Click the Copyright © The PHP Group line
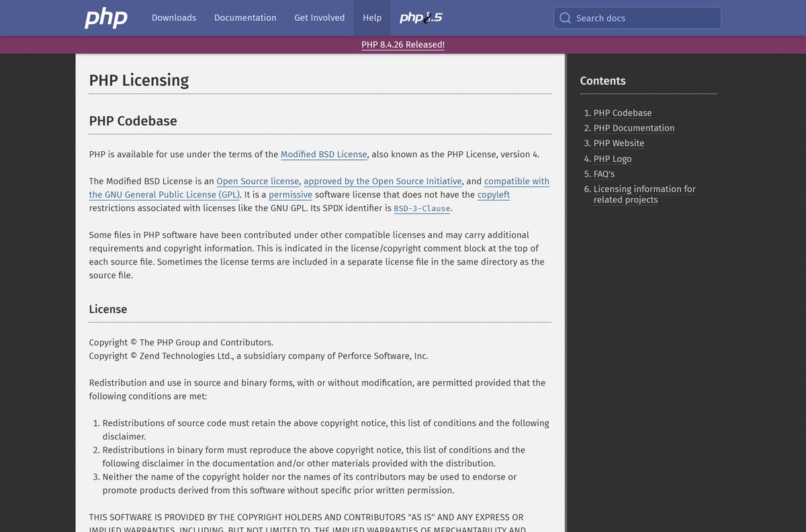Image resolution: width=806 pixels, height=532 pixels. pos(181,343)
